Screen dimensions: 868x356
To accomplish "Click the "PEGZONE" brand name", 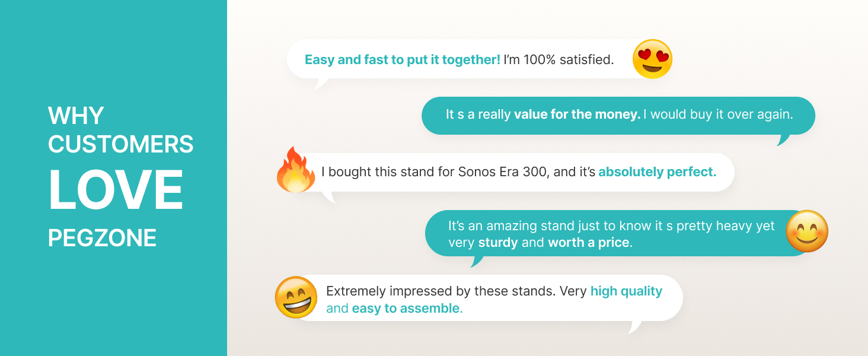I will coord(102,239).
